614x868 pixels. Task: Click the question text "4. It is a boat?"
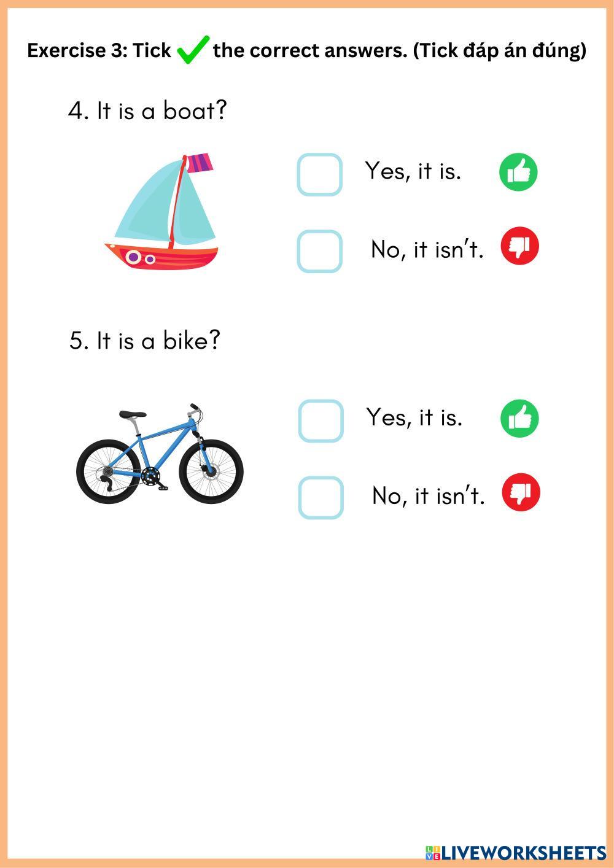[x=147, y=111]
